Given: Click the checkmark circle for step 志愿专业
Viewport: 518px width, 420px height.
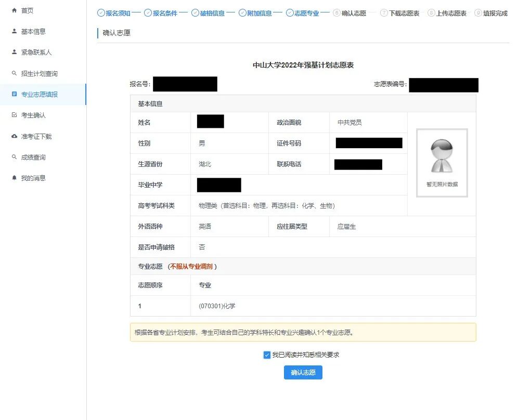Looking at the screenshot, I should click(x=290, y=13).
